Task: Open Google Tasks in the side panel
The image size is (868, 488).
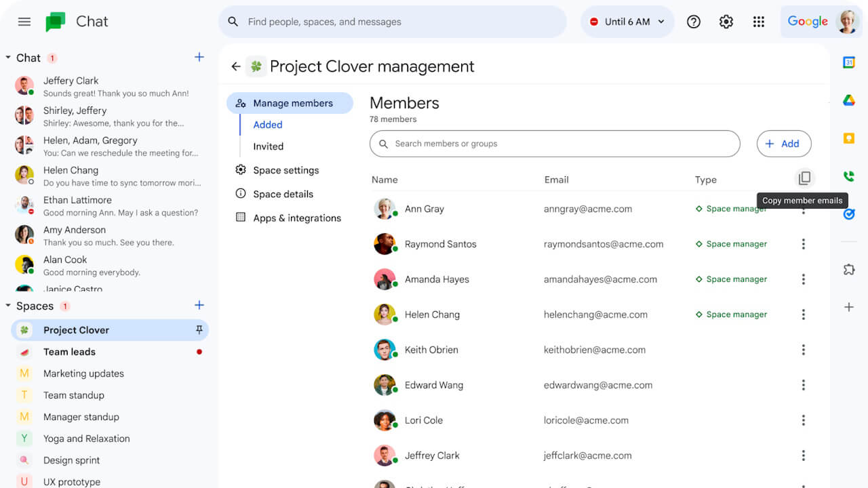Action: click(x=848, y=213)
